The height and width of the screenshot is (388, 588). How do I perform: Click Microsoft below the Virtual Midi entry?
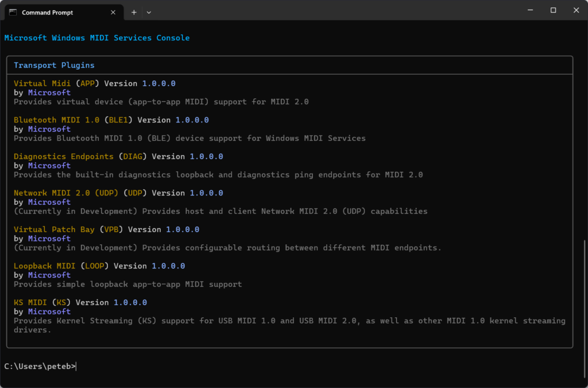49,92
